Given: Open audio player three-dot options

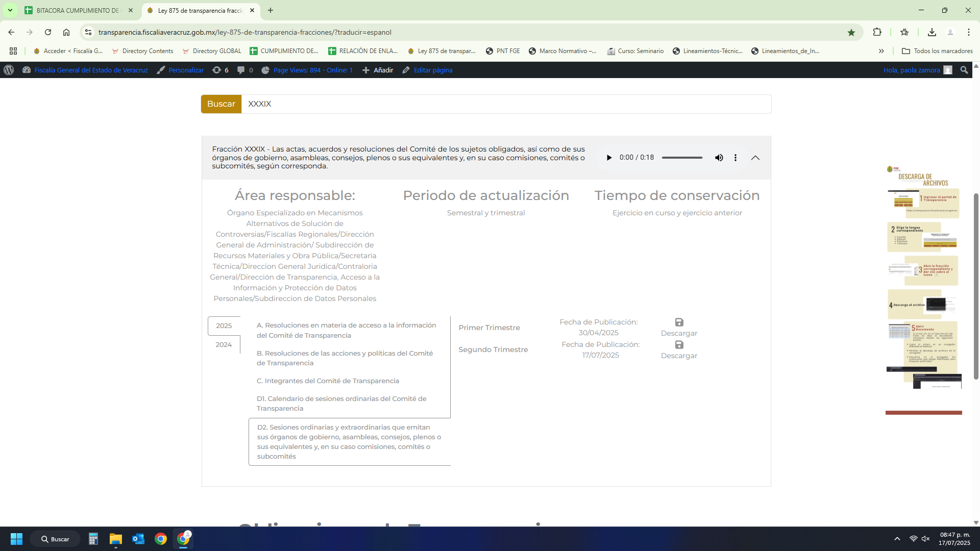Looking at the screenshot, I should coord(736,158).
